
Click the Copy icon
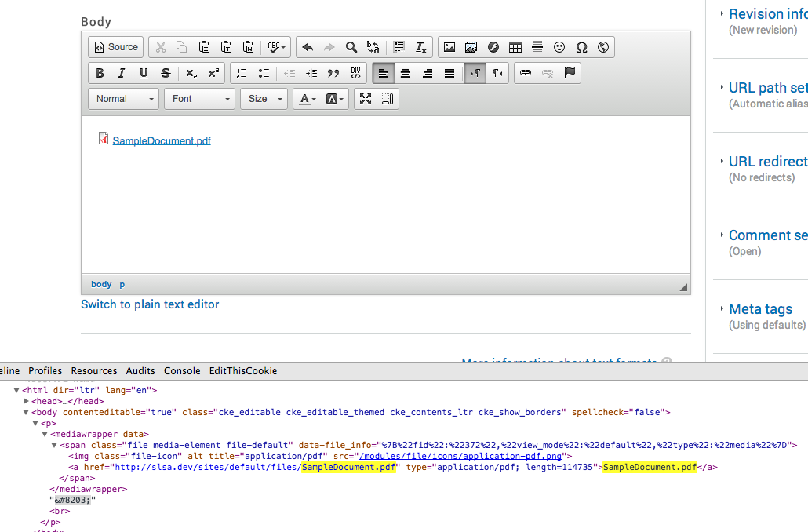point(182,47)
